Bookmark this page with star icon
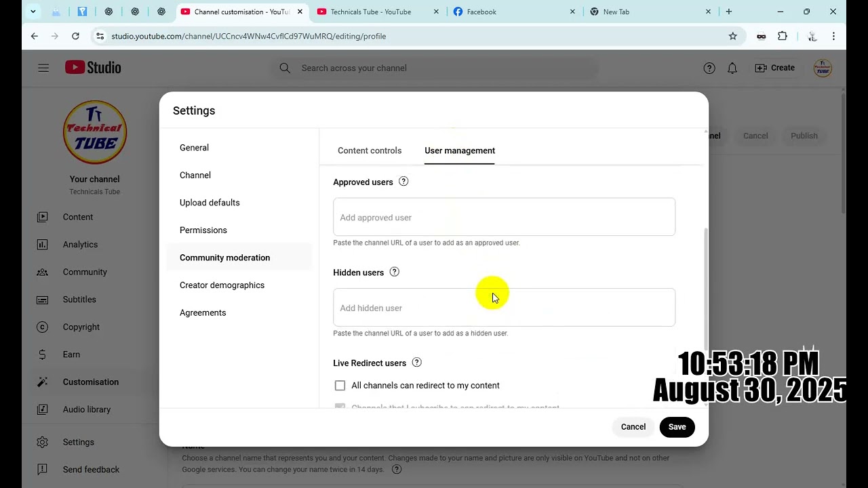Viewport: 868px width, 488px height. point(733,36)
